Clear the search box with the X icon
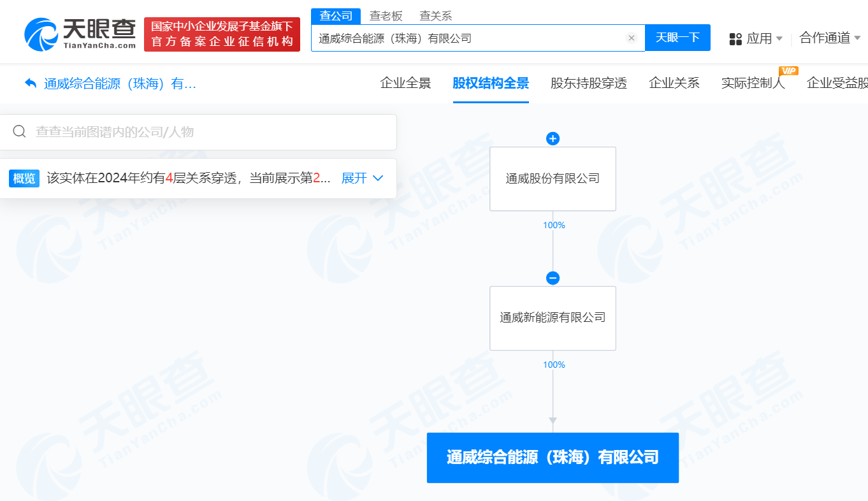This screenshot has height=501, width=868. pyautogui.click(x=632, y=38)
